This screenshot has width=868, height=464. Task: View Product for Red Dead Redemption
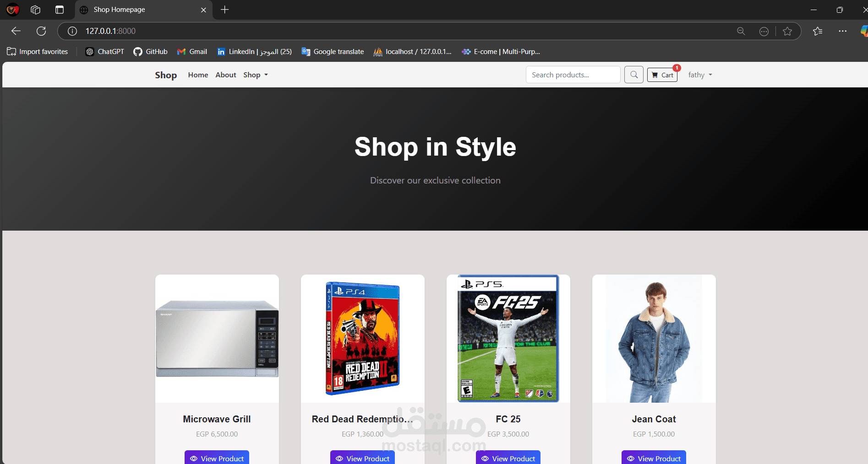point(362,458)
